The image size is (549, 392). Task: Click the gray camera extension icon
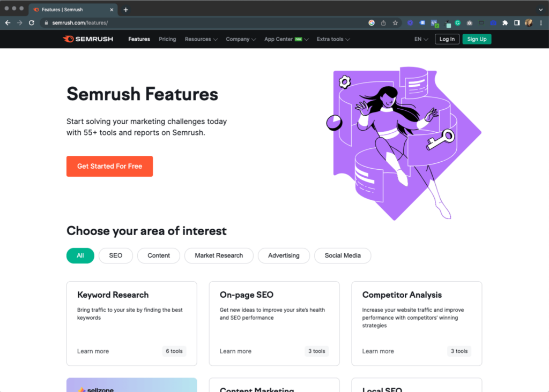[x=470, y=22]
